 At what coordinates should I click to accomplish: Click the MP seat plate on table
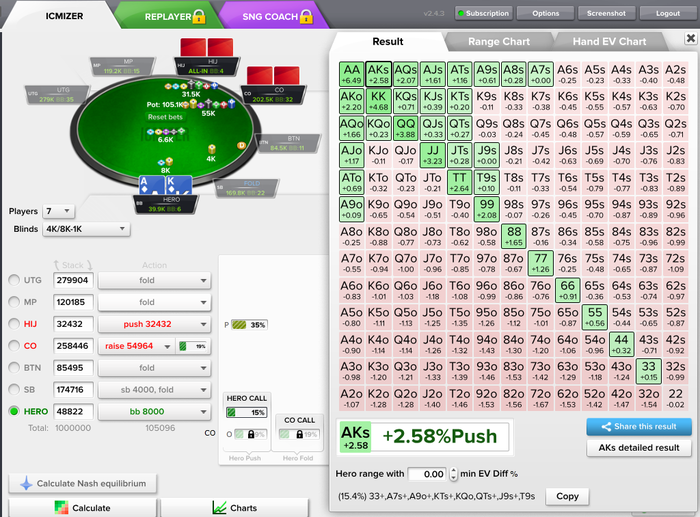click(122, 66)
